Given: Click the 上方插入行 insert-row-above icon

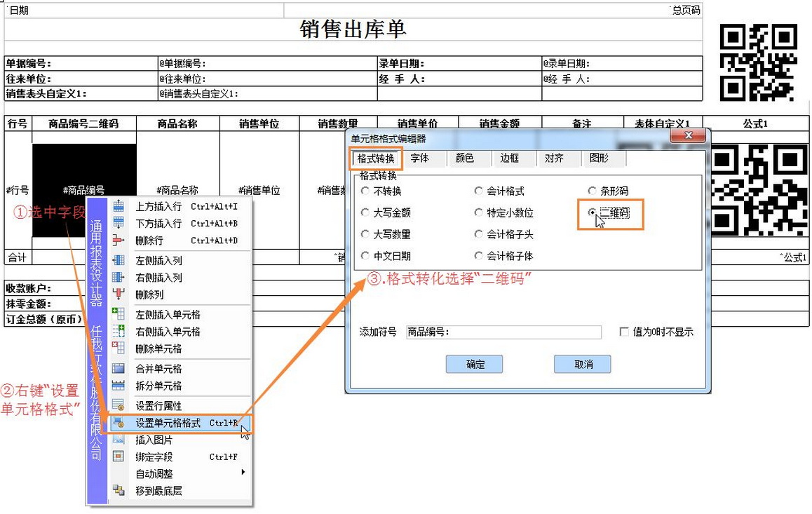Looking at the screenshot, I should pos(119,207).
